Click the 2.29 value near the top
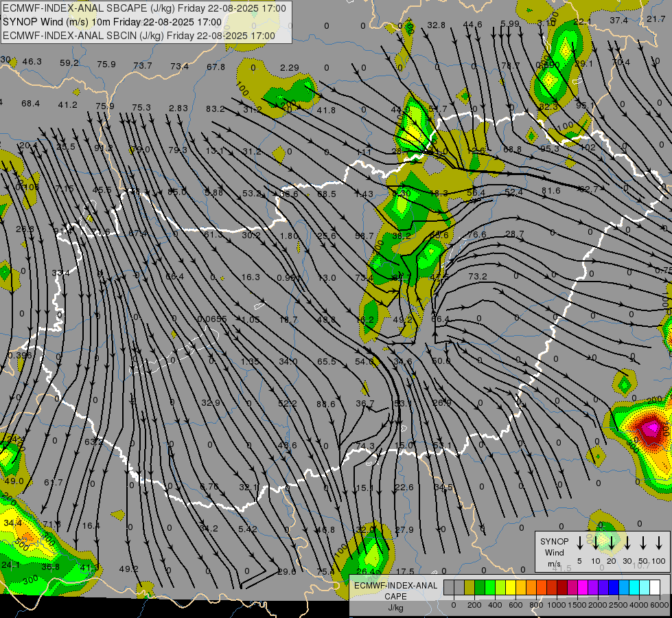Image resolution: width=672 pixels, height=618 pixels. [289, 68]
